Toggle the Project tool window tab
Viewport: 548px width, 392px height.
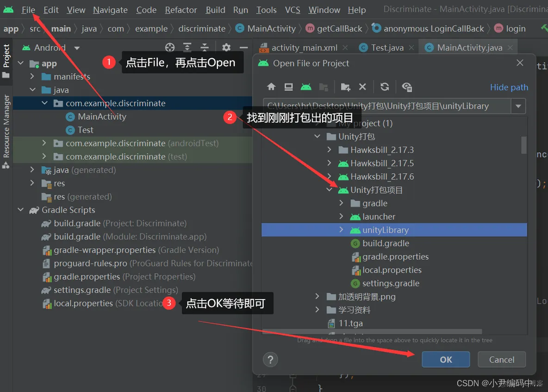[6, 61]
